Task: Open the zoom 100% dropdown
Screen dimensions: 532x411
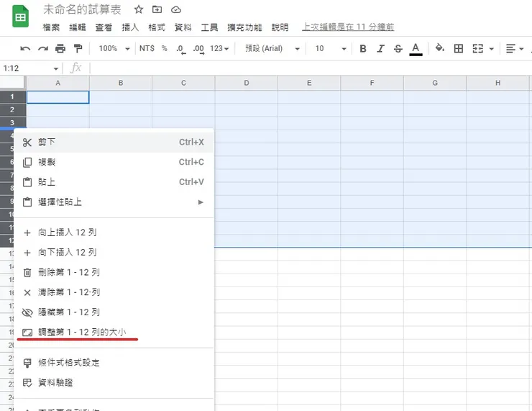Action: (x=114, y=48)
